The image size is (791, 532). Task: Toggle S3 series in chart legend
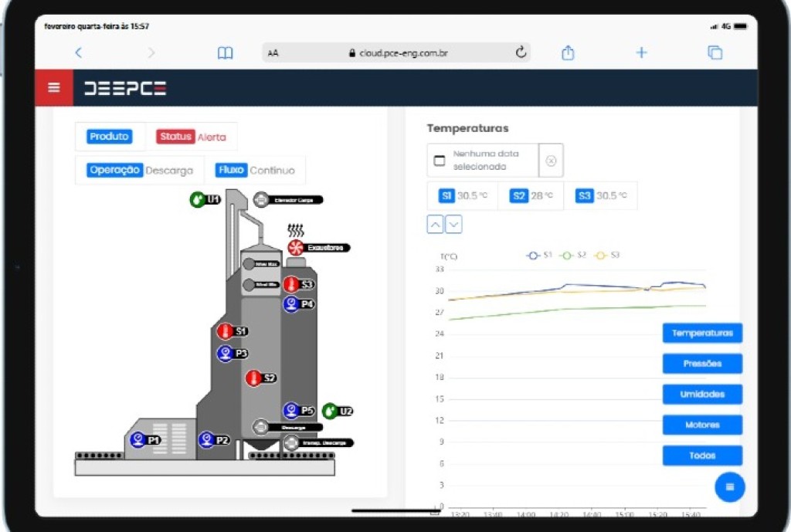[x=606, y=256]
